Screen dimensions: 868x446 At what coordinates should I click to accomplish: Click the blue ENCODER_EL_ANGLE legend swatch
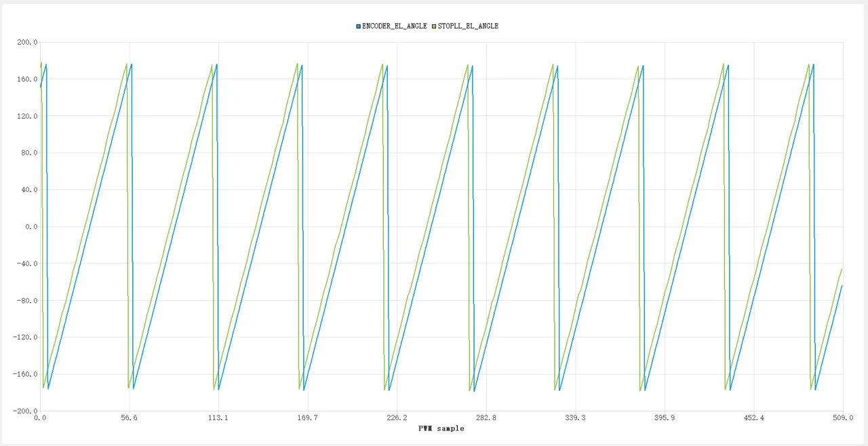click(x=359, y=26)
